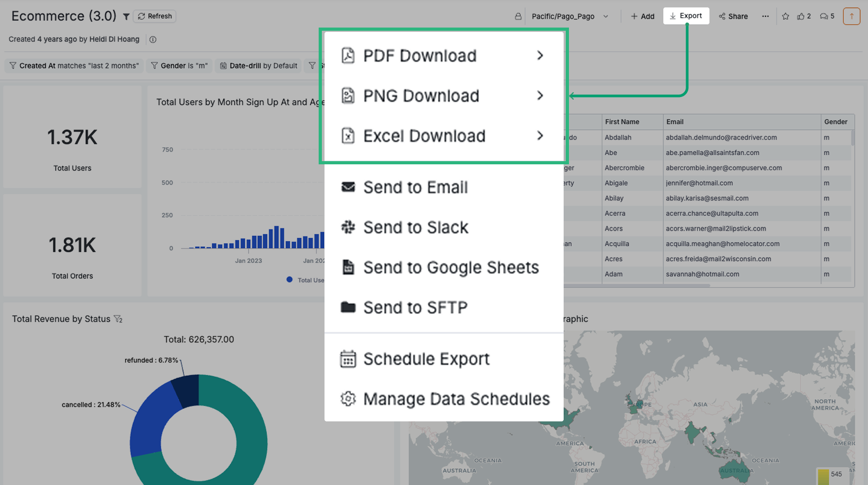Screen dimensions: 868x485
Task: Toggle the lock icon near the timezone selector
Action: click(x=518, y=16)
